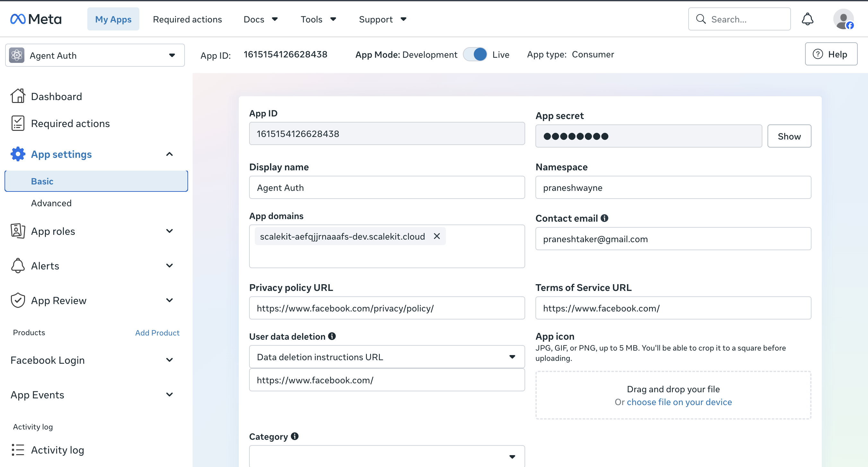Screen dimensions: 868x467
Task: Click the User data deletion info icon
Action: pos(332,336)
